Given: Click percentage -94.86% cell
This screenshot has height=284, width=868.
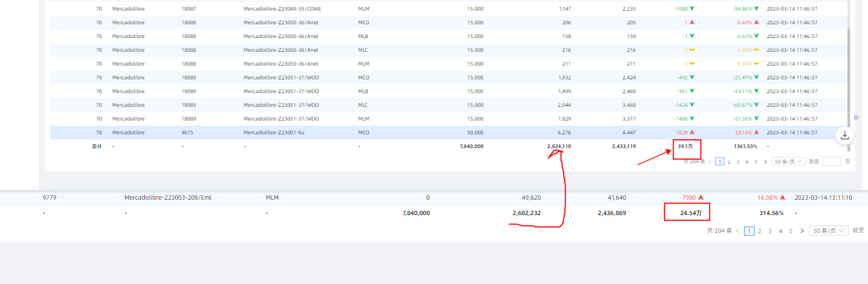Looking at the screenshot, I should (x=742, y=9).
